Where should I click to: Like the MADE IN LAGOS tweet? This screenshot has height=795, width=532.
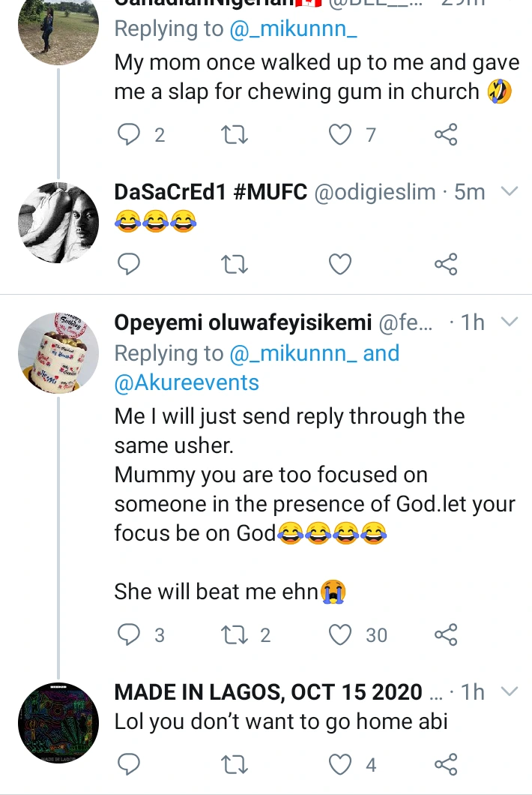(341, 764)
